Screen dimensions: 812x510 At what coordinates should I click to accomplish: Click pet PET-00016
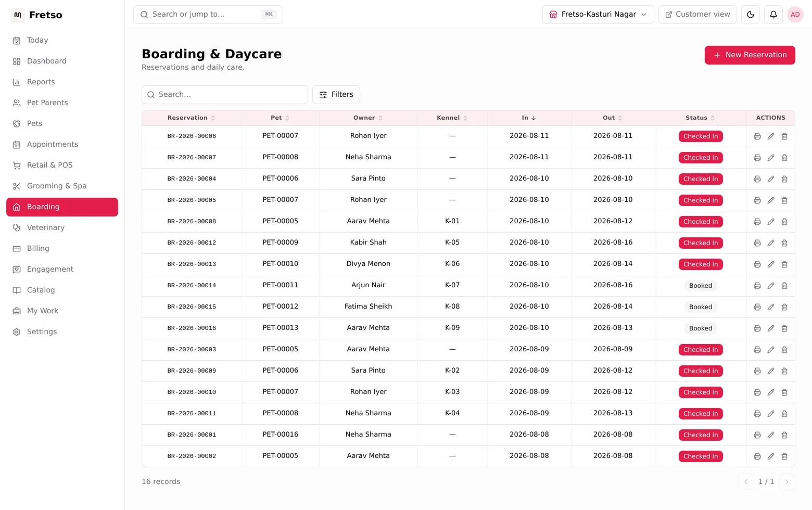point(280,435)
